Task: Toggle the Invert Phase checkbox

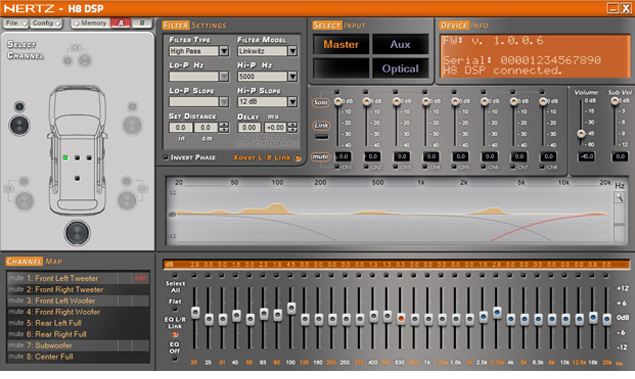Action: pyautogui.click(x=166, y=157)
